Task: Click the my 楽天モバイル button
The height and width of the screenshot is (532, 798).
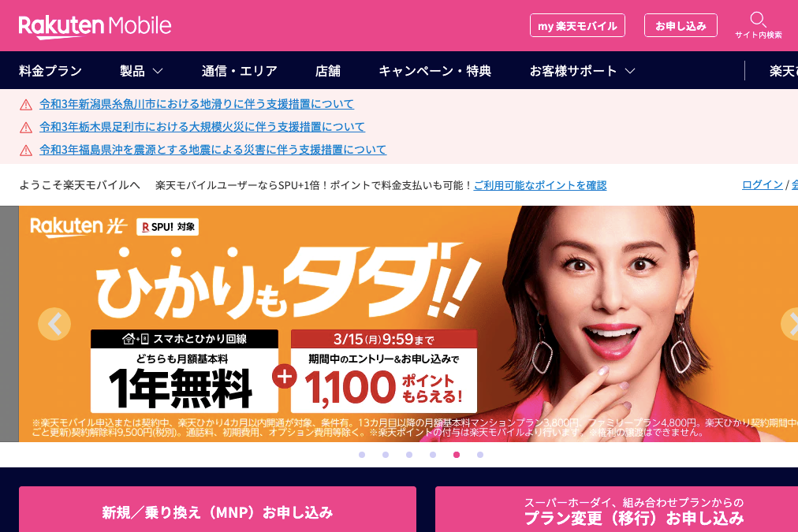Action: tap(578, 25)
